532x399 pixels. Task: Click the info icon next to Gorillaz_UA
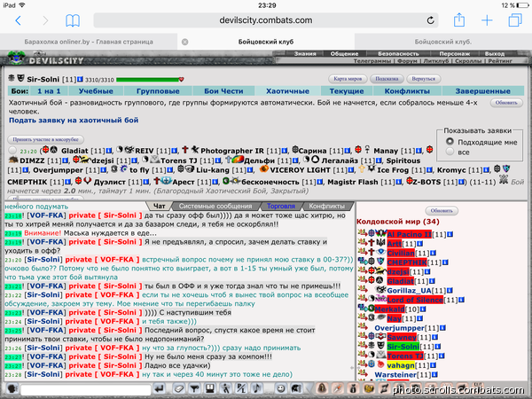click(450, 291)
